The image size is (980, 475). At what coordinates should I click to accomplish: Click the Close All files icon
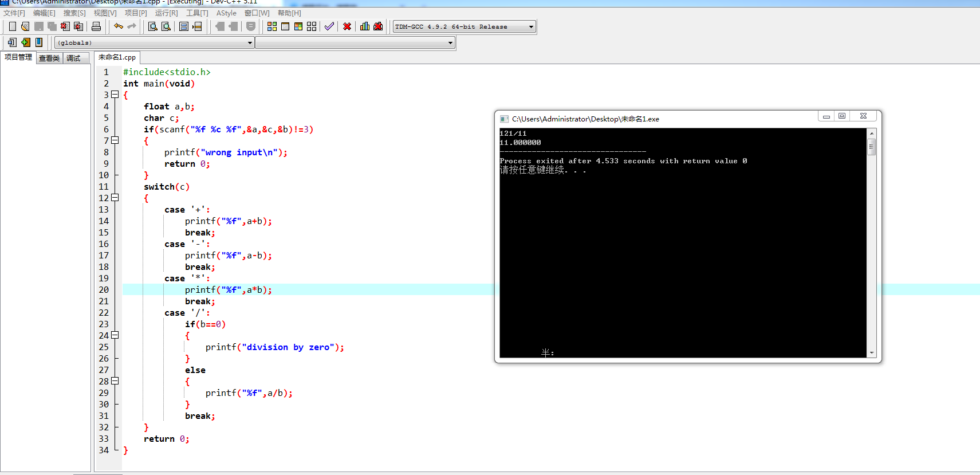[x=78, y=26]
